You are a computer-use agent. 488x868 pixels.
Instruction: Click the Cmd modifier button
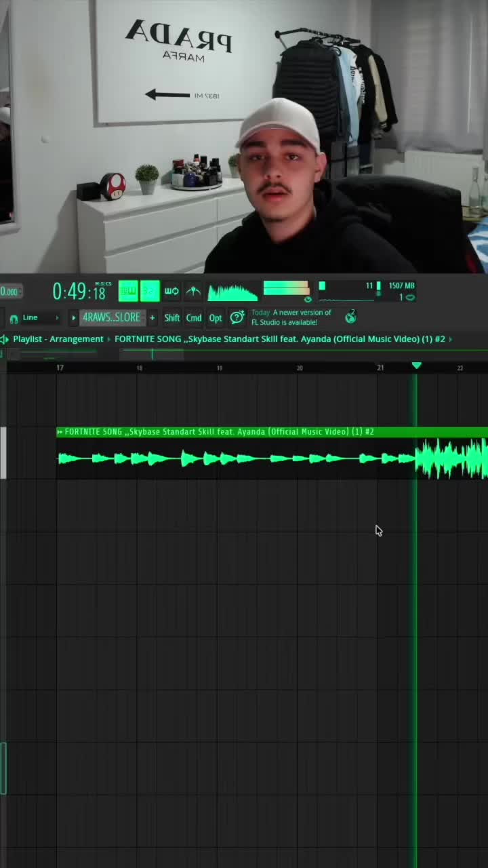point(194,317)
